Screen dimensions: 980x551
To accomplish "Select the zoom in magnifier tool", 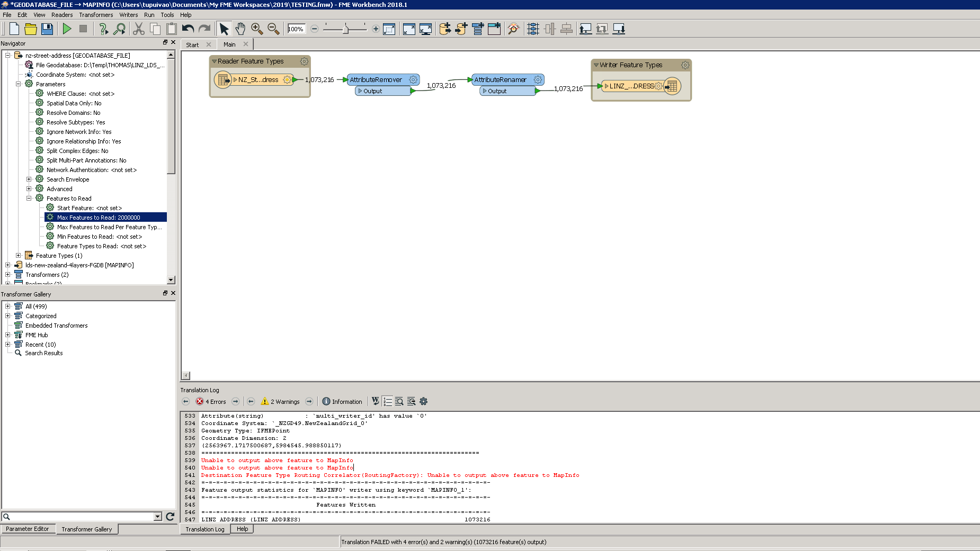I will tap(257, 29).
